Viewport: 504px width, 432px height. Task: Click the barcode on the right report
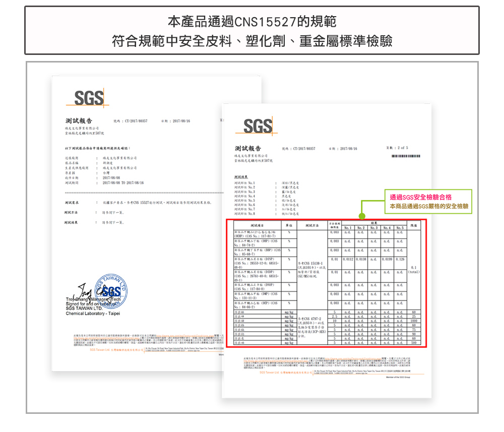point(406,156)
